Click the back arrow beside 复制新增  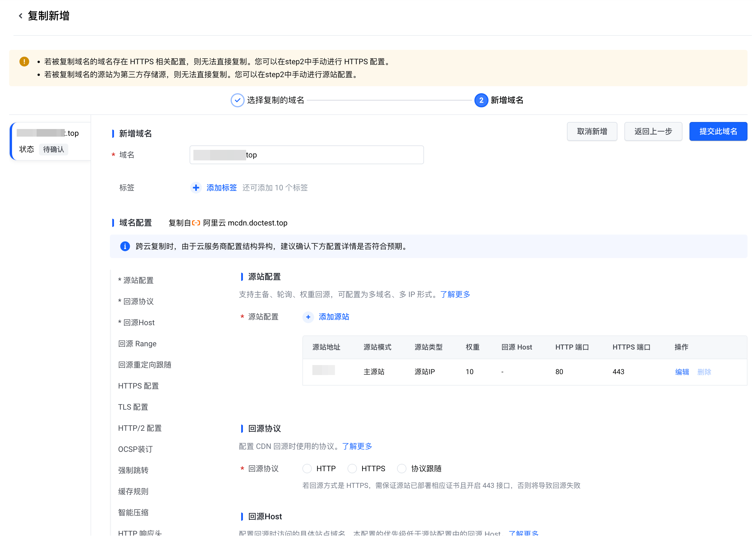tap(21, 16)
